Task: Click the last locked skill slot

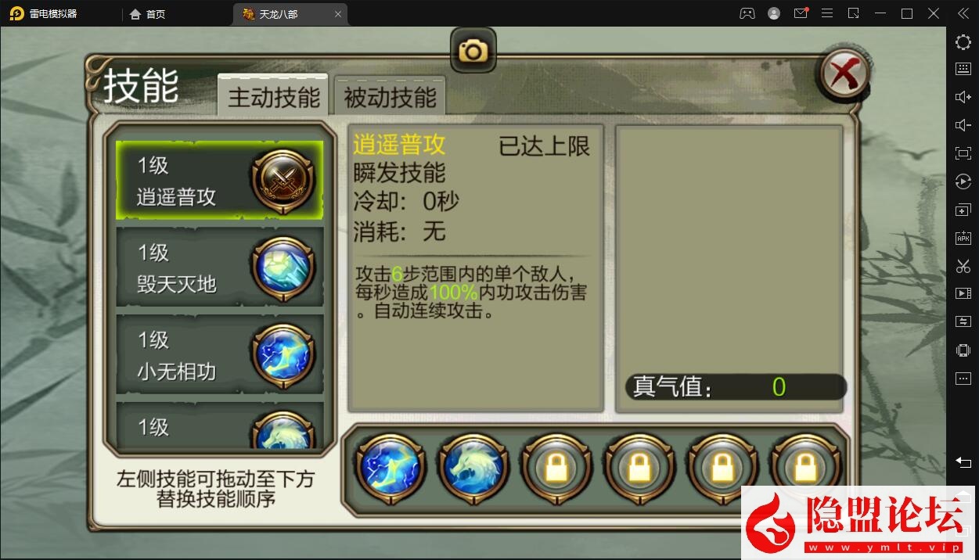Action: 805,468
